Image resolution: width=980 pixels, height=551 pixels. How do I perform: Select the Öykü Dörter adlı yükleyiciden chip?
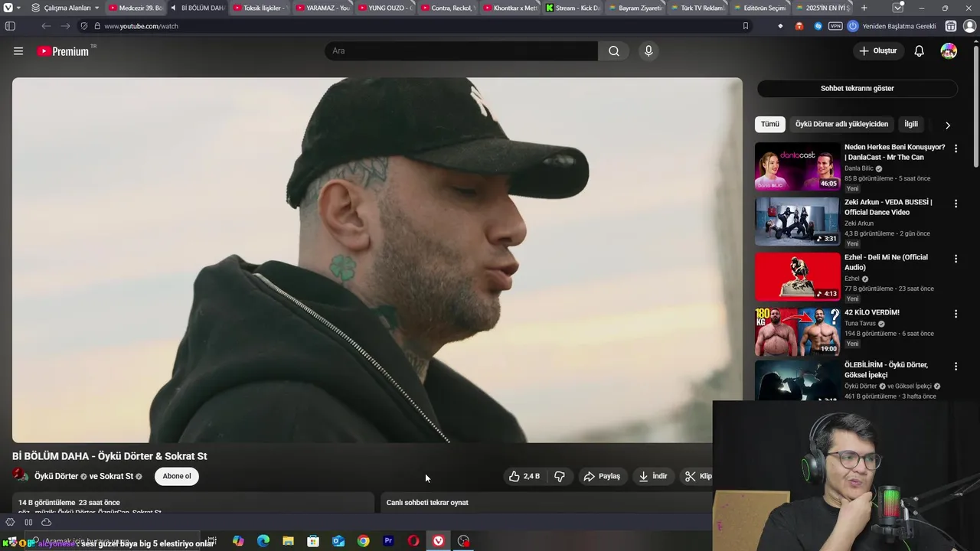point(841,124)
